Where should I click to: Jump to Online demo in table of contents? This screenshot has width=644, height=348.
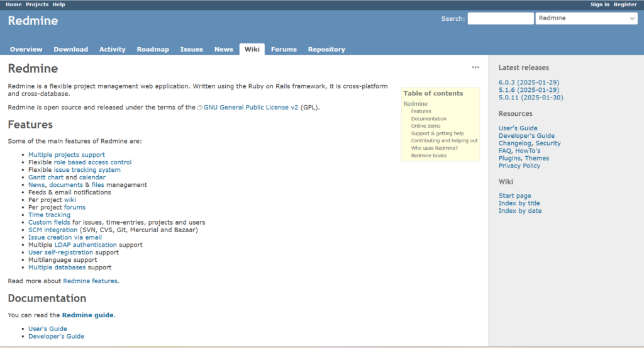[x=426, y=126]
